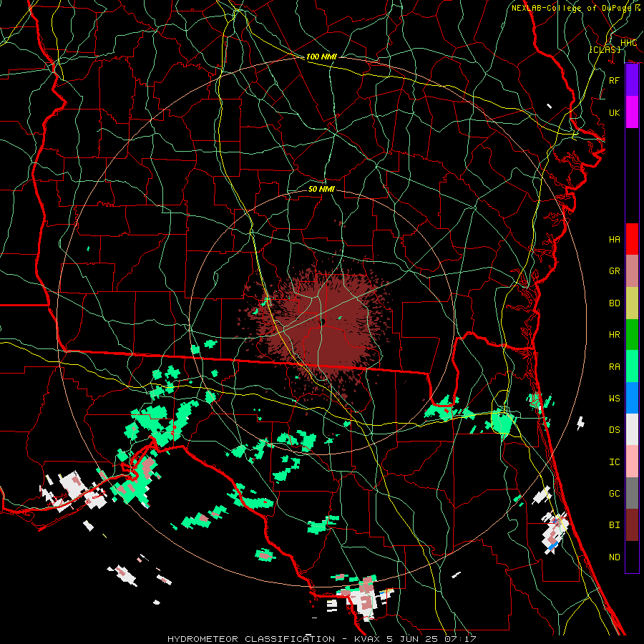Screen dimensions: 644x644
Task: Click the 'RA' legend label
Action: [615, 367]
